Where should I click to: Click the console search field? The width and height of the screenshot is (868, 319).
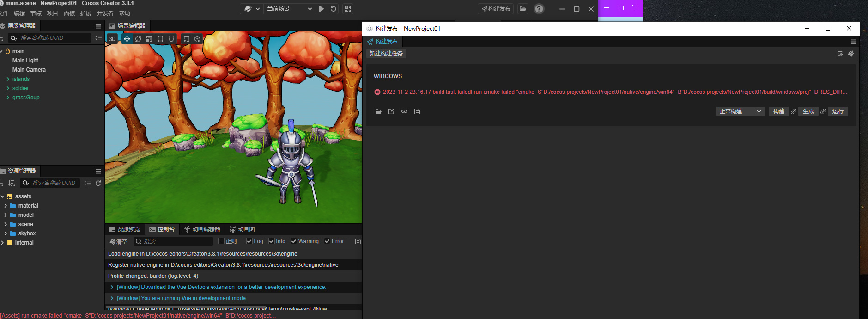pyautogui.click(x=173, y=241)
